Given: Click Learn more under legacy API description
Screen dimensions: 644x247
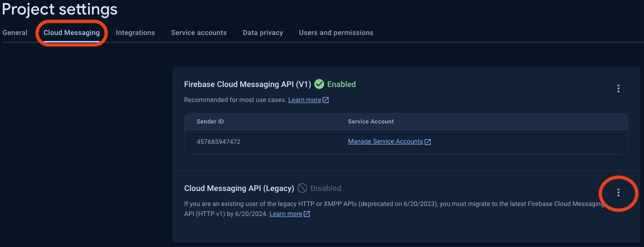Looking at the screenshot, I should point(286,214).
